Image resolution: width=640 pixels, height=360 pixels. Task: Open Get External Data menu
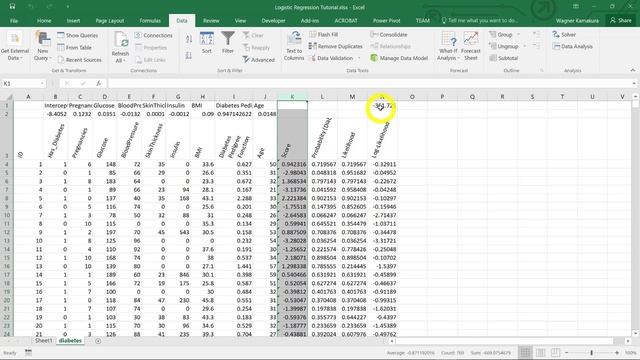(x=15, y=47)
